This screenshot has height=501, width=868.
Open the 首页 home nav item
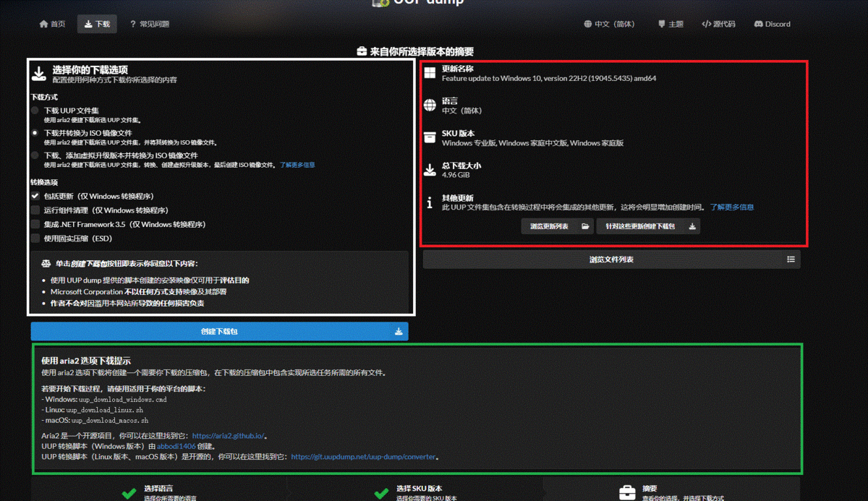tap(52, 24)
